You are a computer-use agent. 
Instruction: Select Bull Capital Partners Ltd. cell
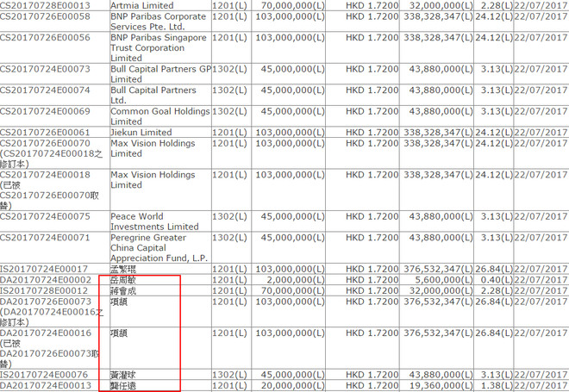tap(153, 95)
